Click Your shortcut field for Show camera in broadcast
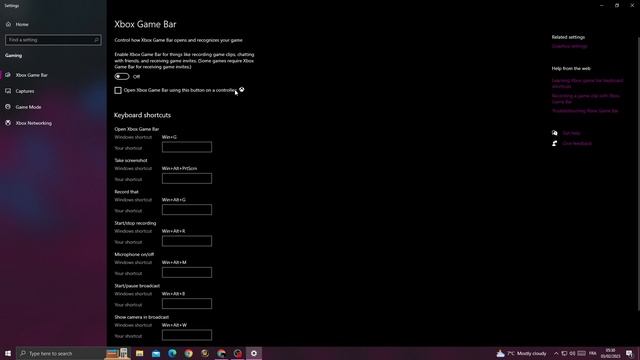 tap(187, 335)
